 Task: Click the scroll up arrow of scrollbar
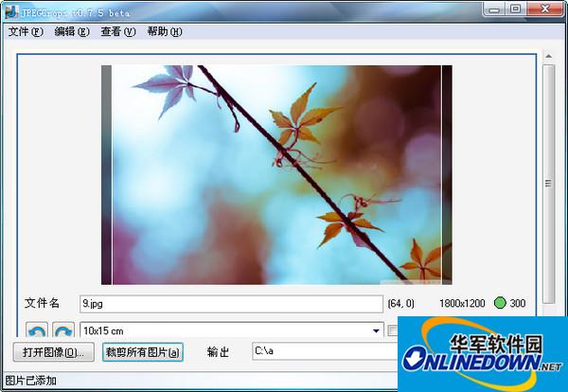(x=549, y=57)
